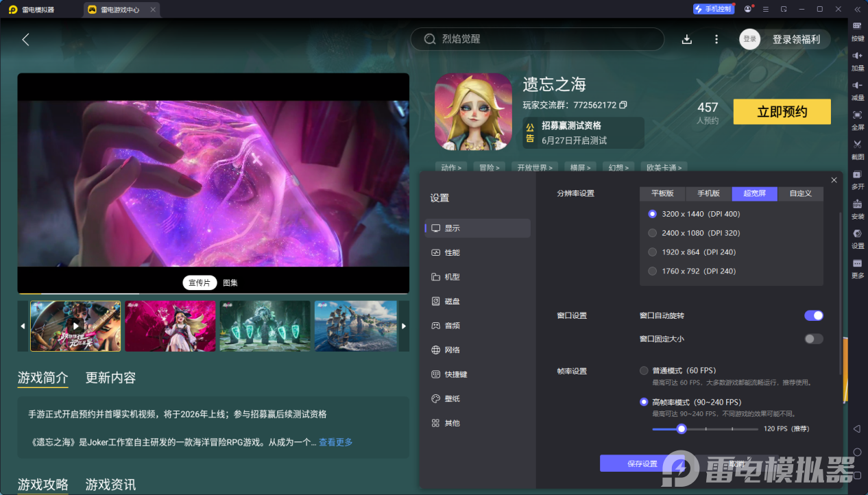Click the 遗忘之海 game icon

473,112
